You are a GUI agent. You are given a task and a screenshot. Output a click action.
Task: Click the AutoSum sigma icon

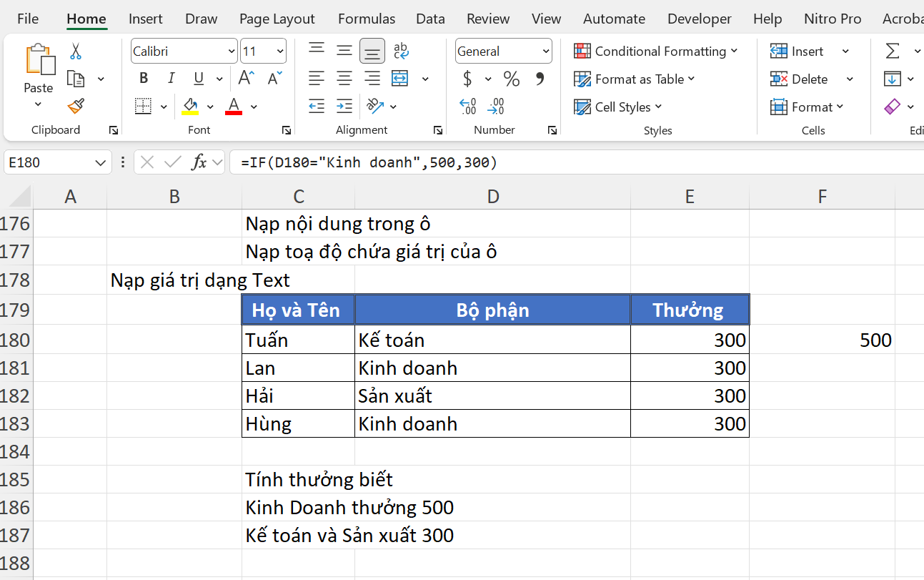pos(893,51)
